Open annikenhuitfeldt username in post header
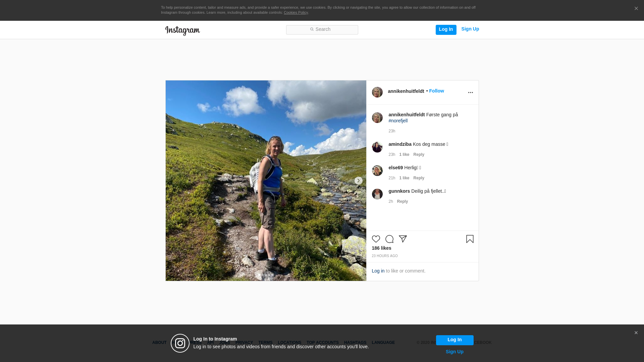The image size is (644, 362). (406, 91)
